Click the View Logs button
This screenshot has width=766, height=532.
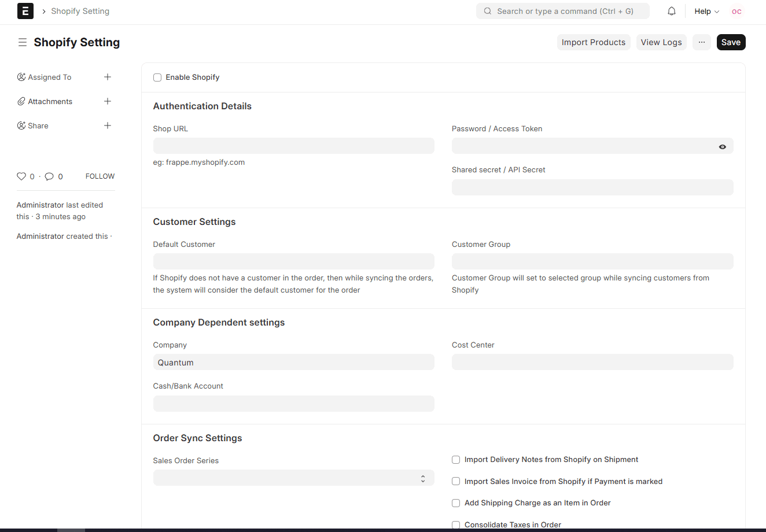pos(661,42)
